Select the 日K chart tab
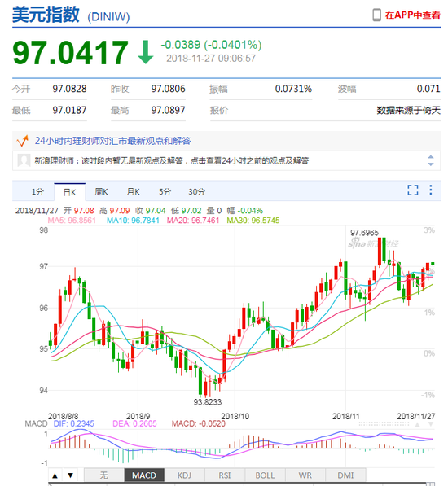This screenshot has height=486, width=448. 69,192
